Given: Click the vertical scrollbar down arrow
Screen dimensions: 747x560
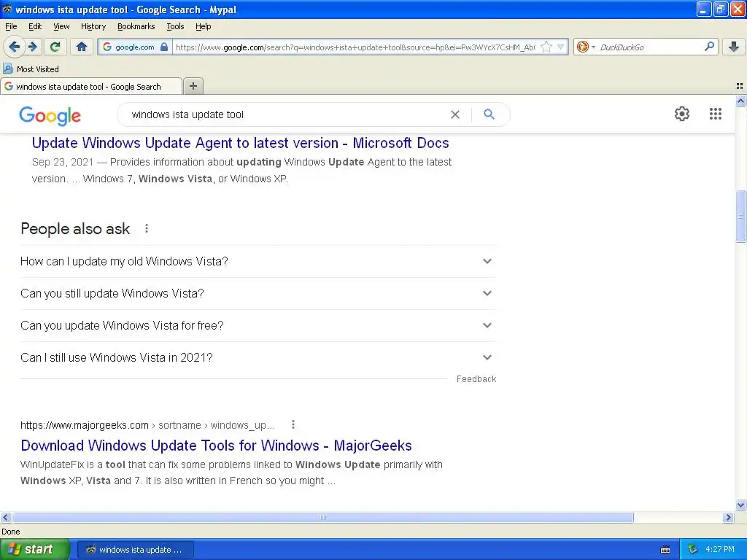Looking at the screenshot, I should tap(740, 505).
